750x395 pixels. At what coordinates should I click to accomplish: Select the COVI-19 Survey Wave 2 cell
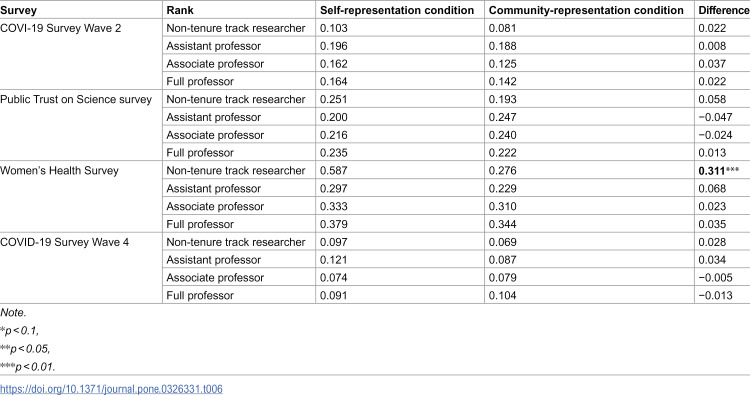click(x=61, y=28)
